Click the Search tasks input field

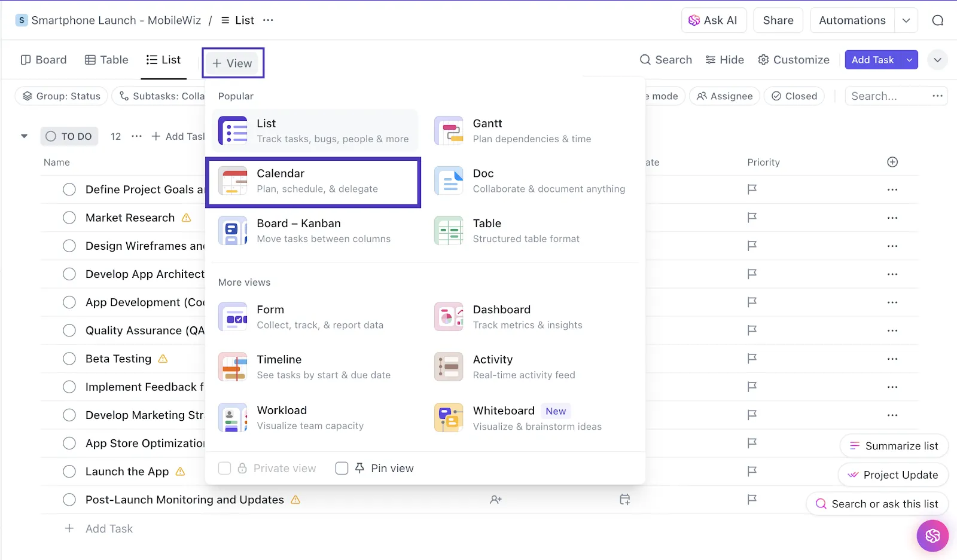point(887,96)
